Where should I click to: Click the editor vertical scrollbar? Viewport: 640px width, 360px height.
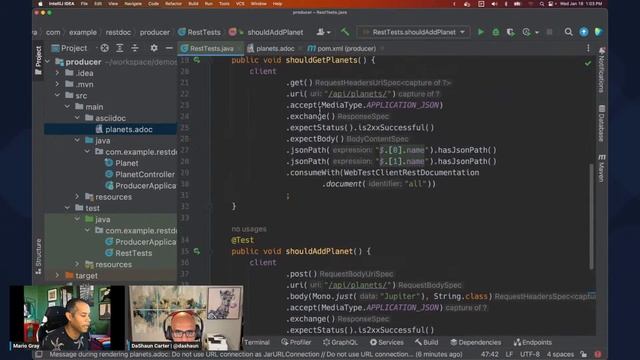[591, 216]
